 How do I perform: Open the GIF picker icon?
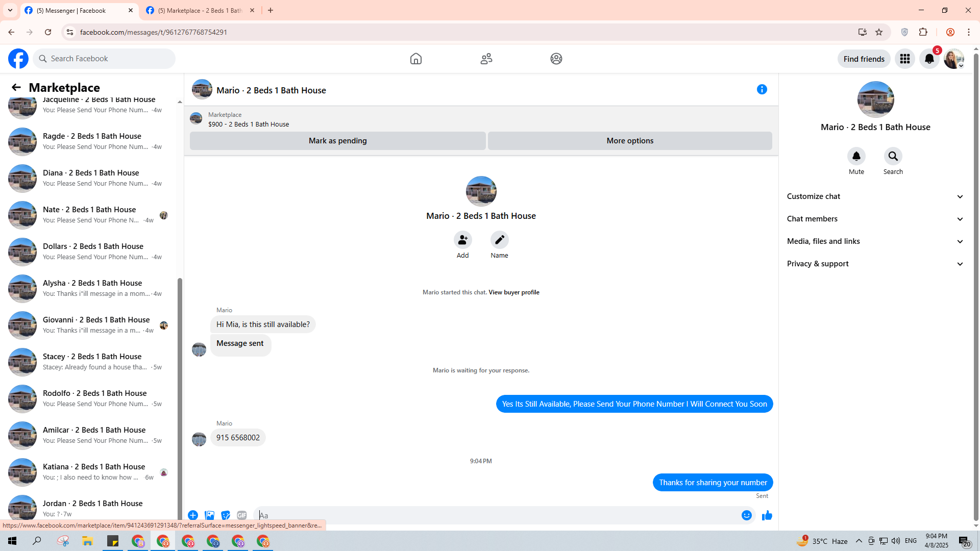[x=242, y=516]
